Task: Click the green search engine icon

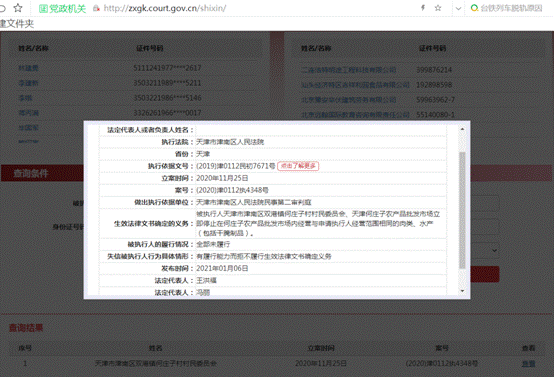Action: click(475, 8)
